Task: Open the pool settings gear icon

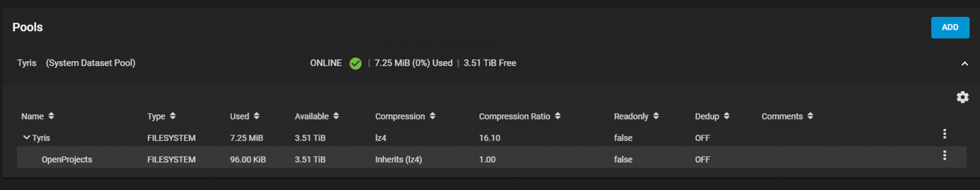Action: (x=962, y=97)
